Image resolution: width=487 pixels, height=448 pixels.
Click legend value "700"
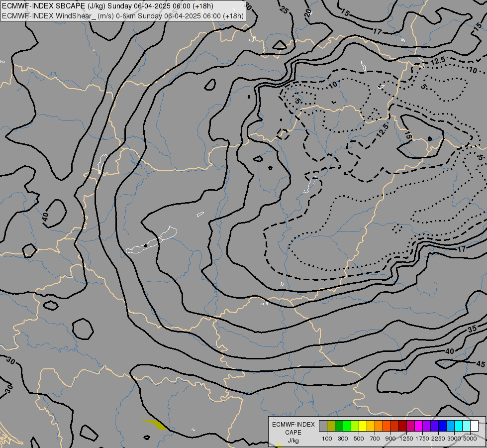375,439
